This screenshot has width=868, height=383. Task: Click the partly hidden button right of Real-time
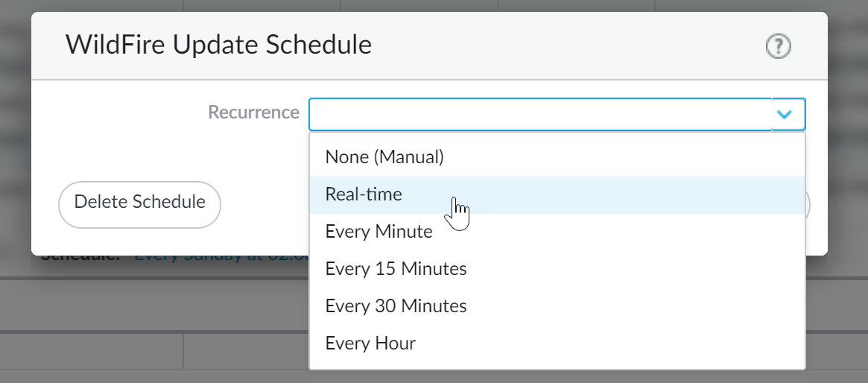pos(808,205)
